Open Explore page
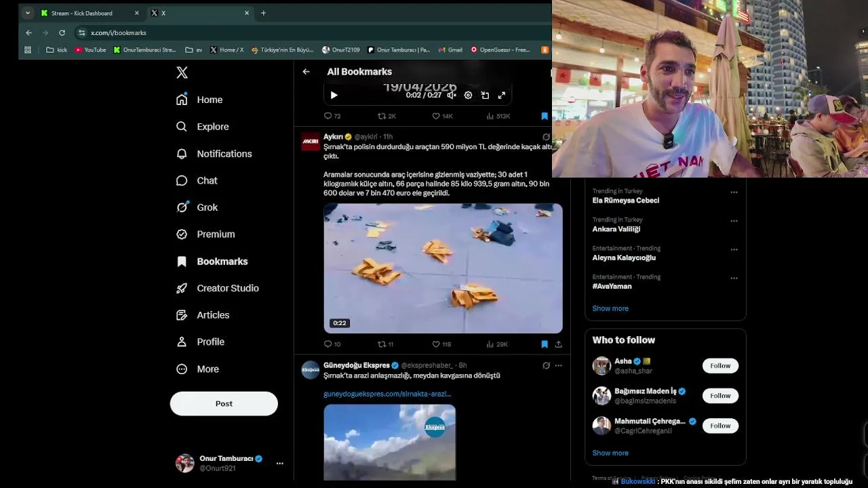 (202, 127)
